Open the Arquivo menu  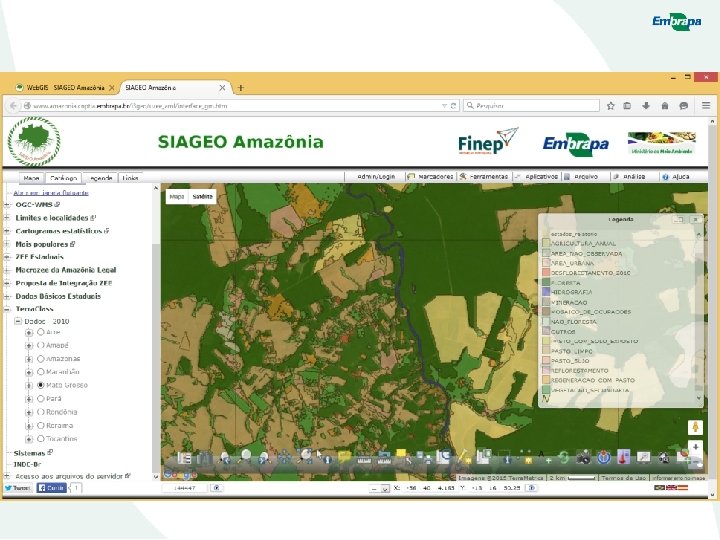581,176
